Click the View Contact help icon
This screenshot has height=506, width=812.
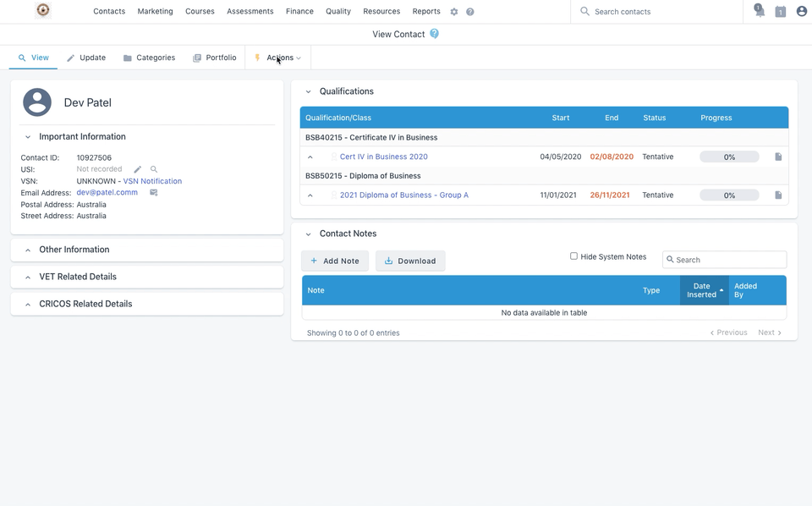(435, 34)
